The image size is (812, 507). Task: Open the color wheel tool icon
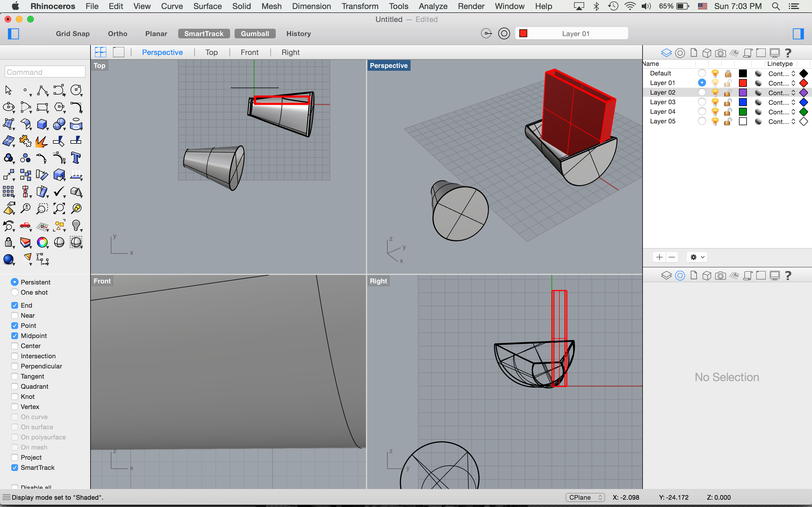pos(42,242)
